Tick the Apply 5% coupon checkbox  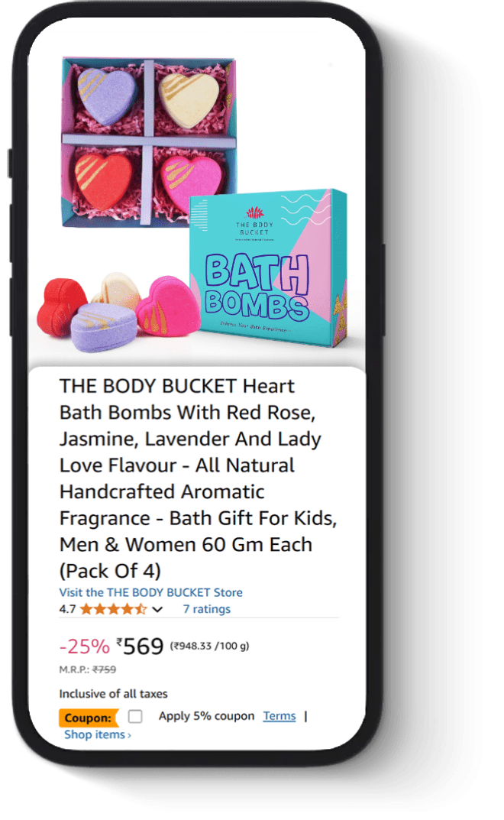click(x=135, y=716)
